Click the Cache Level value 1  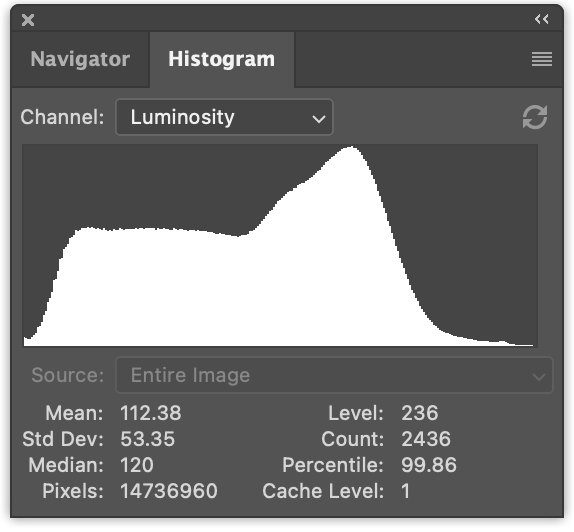tap(405, 491)
